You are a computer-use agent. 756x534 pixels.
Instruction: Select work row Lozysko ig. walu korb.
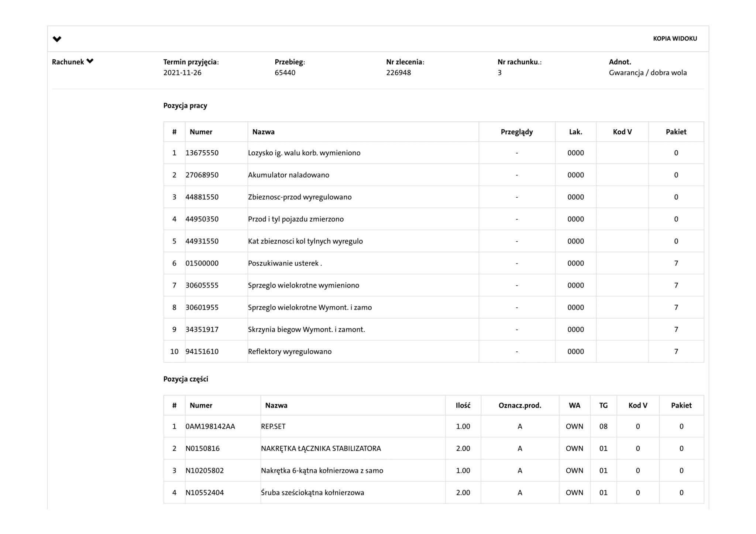[304, 153]
